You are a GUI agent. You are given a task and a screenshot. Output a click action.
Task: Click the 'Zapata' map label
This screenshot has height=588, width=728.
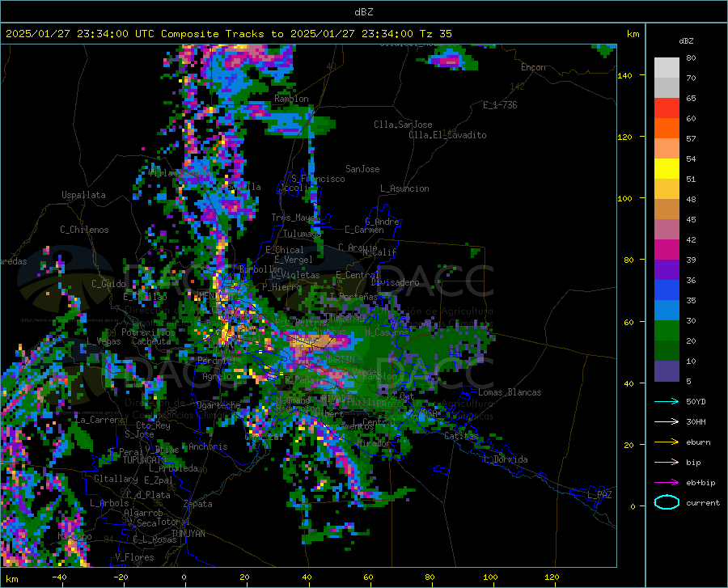(198, 504)
